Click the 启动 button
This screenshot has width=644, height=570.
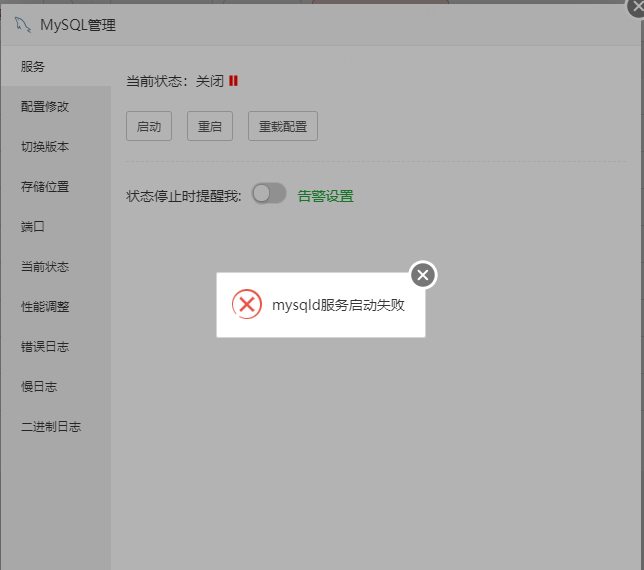[x=149, y=126]
